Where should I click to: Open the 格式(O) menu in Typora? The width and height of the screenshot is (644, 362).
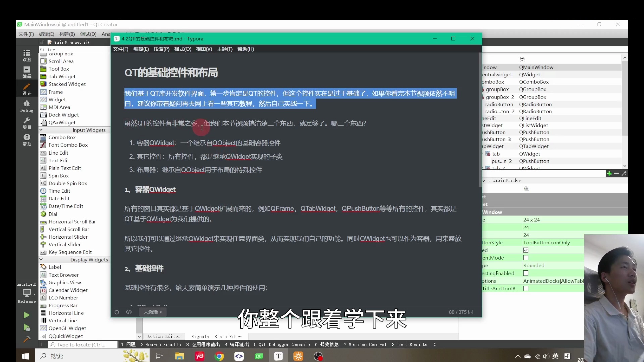tap(182, 49)
